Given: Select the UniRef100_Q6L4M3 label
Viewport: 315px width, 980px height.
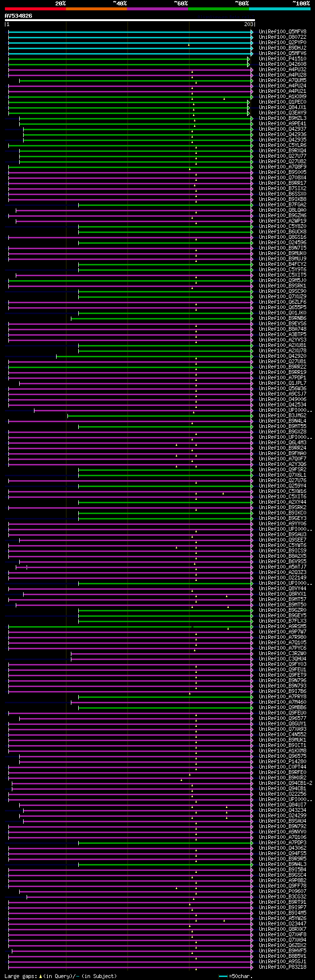Looking at the screenshot, I should (283, 443).
